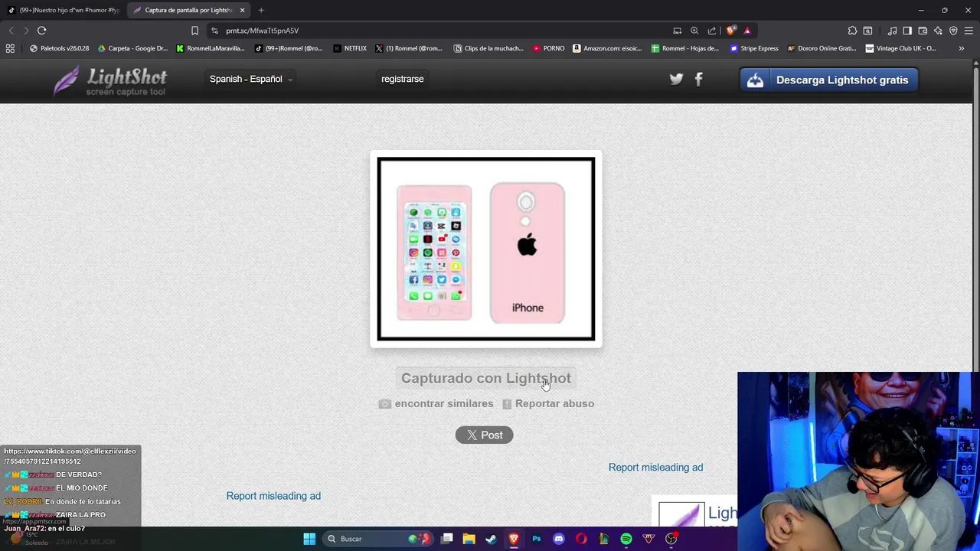Open Spotify from the taskbar
Screen dimensions: 980x551
click(626, 539)
